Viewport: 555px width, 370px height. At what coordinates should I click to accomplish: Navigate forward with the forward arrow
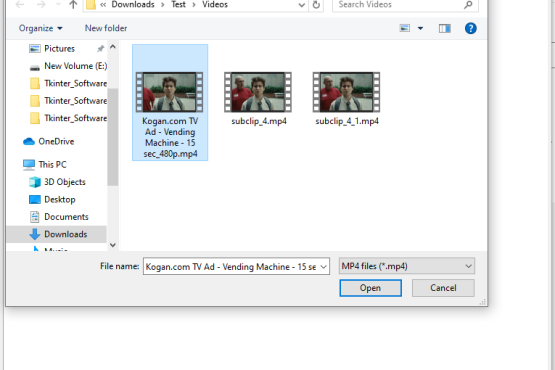click(41, 4)
